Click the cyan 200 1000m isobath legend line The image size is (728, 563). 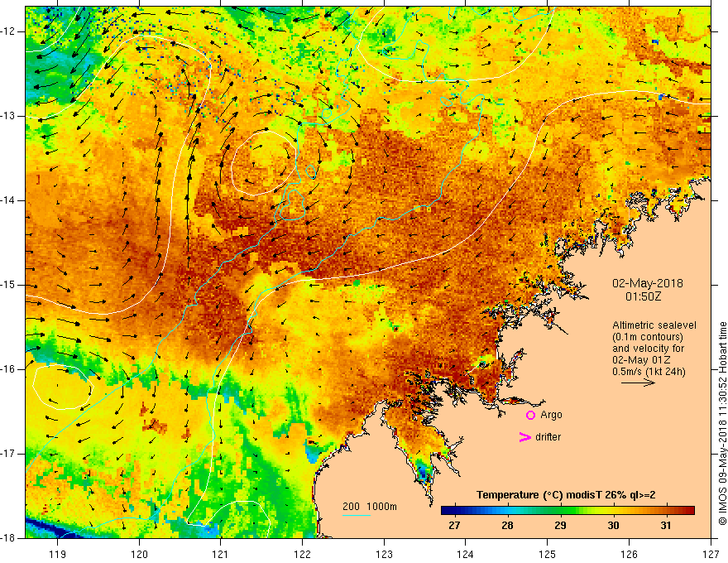[356, 515]
